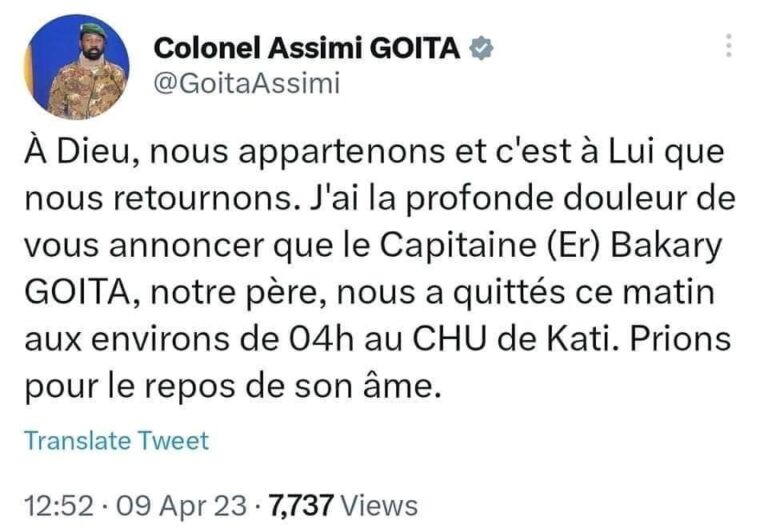Click "Bakary" in the tweet text
This screenshot has height=532, width=768.
685,240
